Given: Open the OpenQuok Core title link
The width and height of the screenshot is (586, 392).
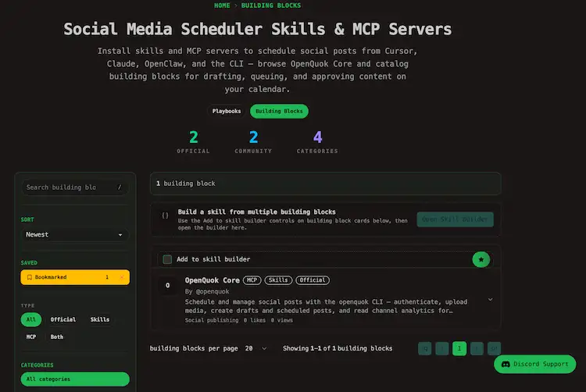Looking at the screenshot, I should [x=213, y=280].
